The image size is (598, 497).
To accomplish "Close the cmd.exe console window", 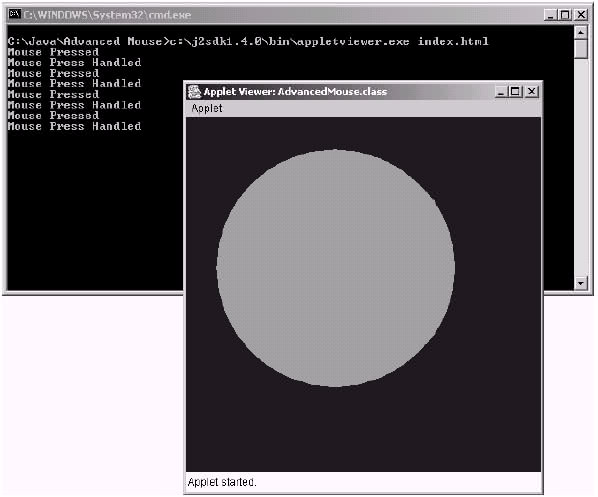I will pyautogui.click(x=581, y=15).
